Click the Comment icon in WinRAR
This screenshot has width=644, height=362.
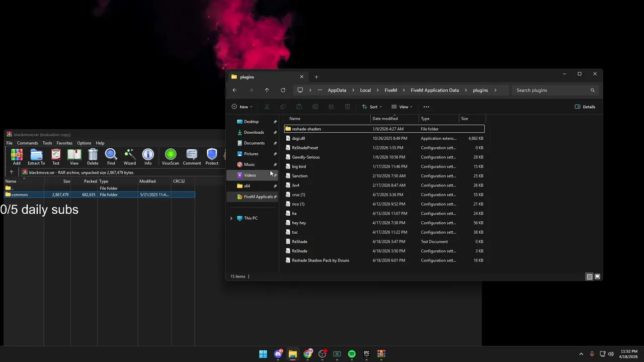point(192,157)
